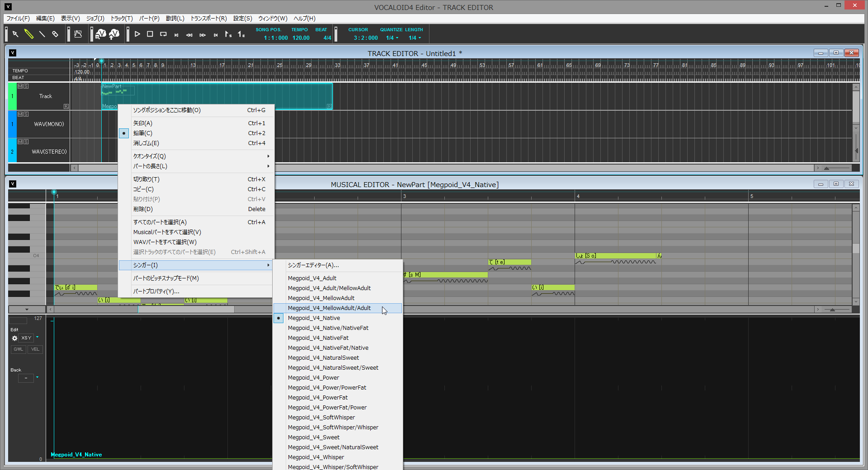
Task: Choose Megpoid_V4_Whisper singer entry
Action: coord(338,457)
